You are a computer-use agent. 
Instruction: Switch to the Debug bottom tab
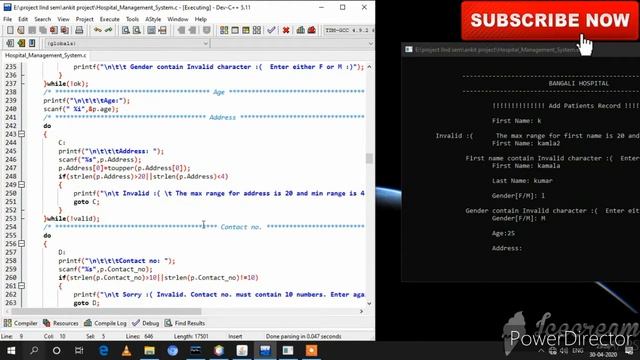click(146, 323)
